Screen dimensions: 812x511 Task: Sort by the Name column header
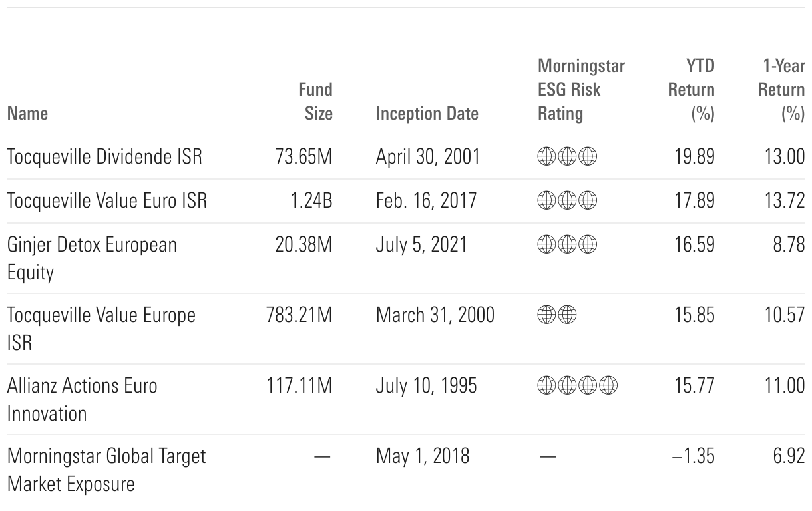[27, 114]
